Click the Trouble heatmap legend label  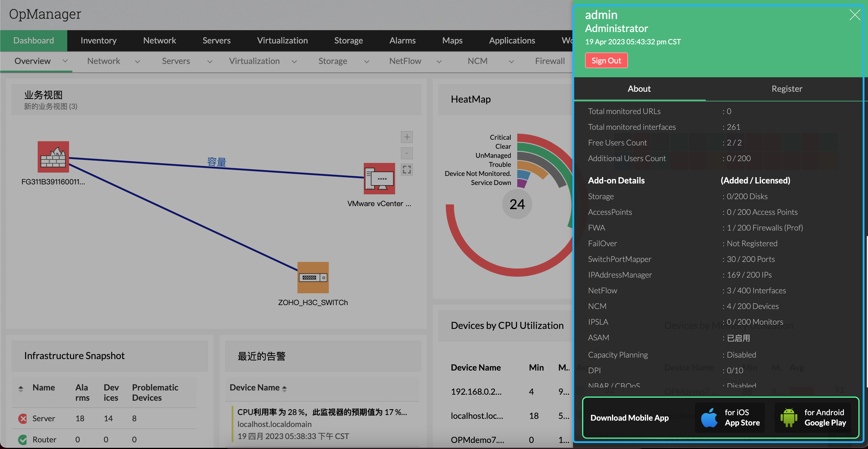[x=500, y=164]
